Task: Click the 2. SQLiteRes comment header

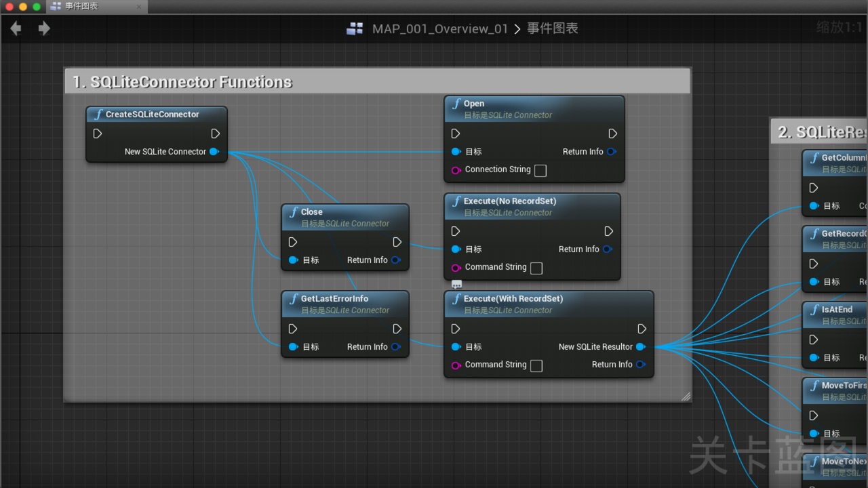Action: point(819,132)
